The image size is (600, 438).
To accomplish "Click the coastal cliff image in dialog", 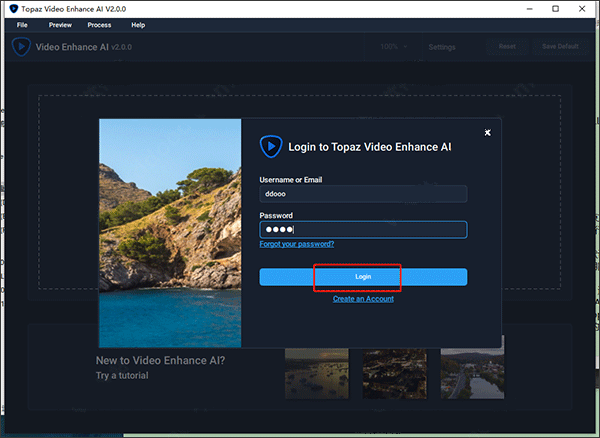I will tap(170, 233).
